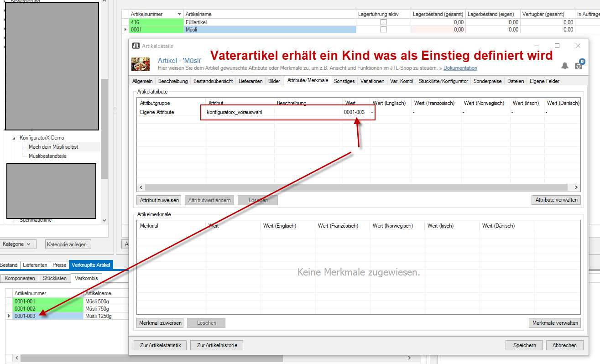Open the Stücklisten sub-tab

[55, 278]
